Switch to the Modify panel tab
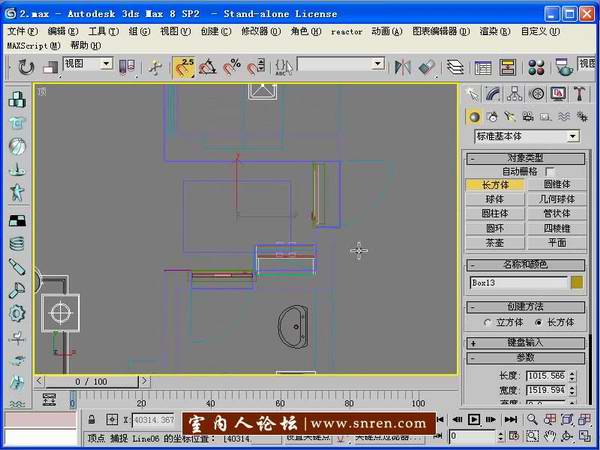 point(493,94)
